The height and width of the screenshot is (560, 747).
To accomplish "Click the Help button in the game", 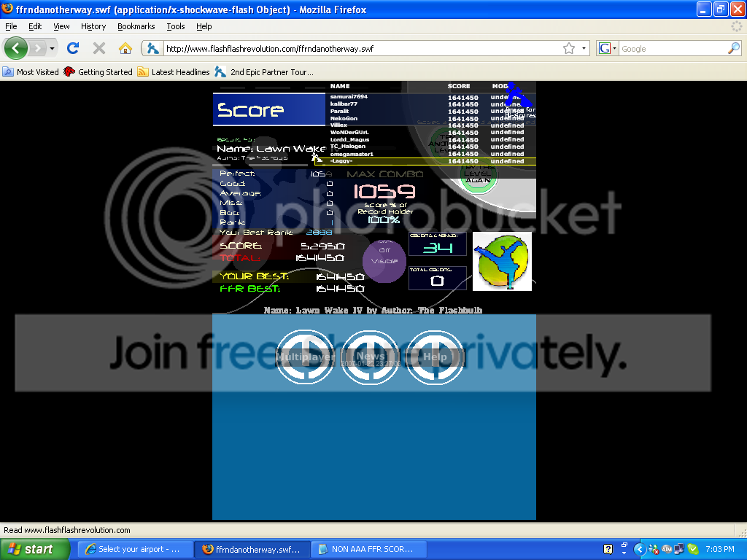I will (x=435, y=357).
